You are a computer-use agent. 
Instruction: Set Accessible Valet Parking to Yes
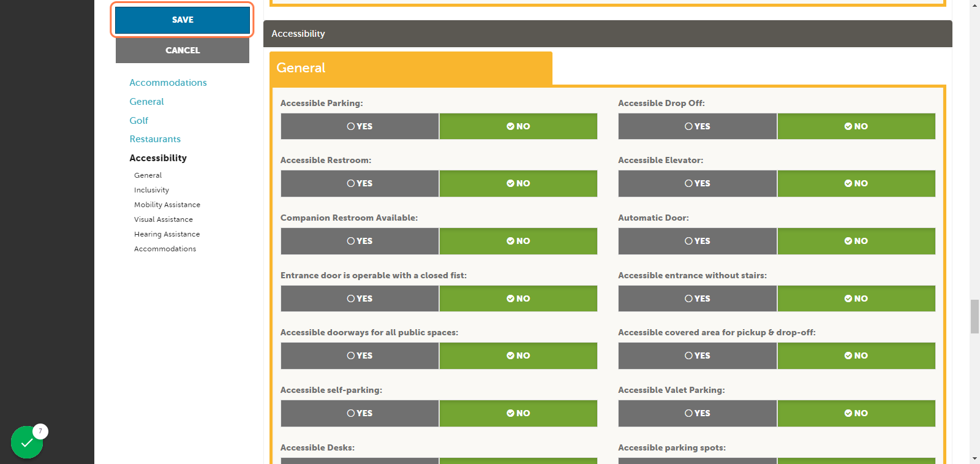(698, 413)
